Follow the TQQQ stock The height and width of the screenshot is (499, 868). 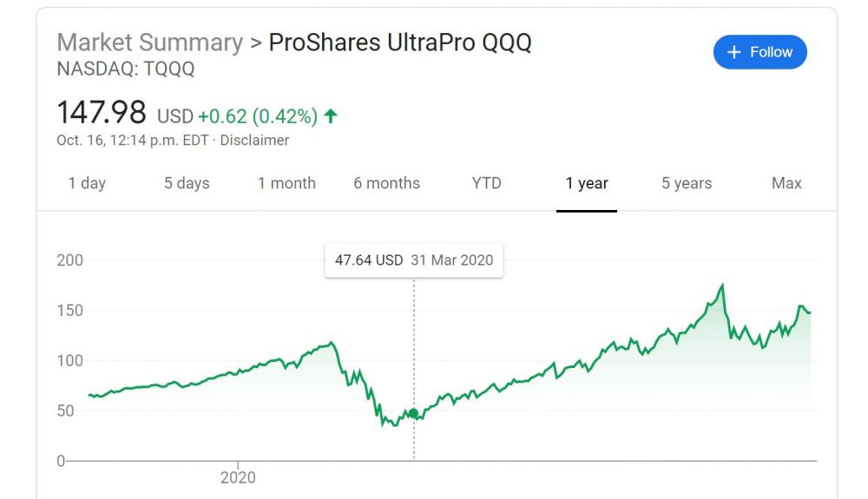(x=759, y=52)
